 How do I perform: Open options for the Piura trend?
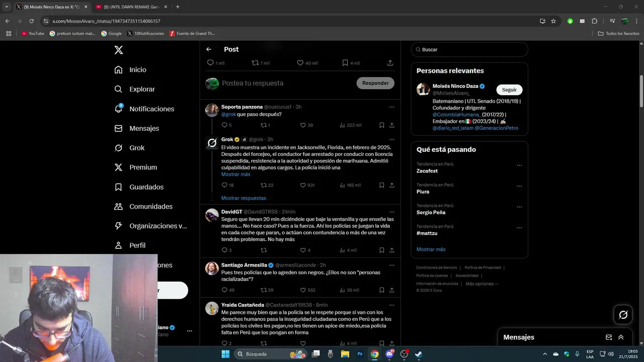[x=519, y=186]
